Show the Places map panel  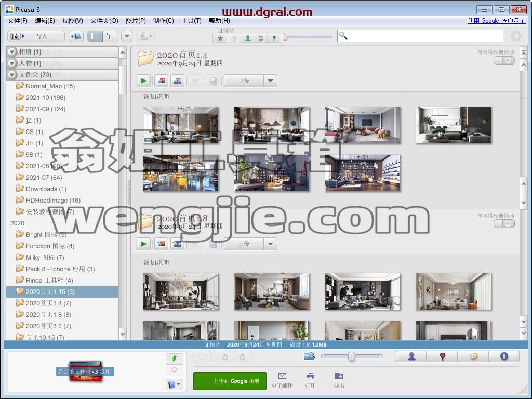(x=443, y=356)
